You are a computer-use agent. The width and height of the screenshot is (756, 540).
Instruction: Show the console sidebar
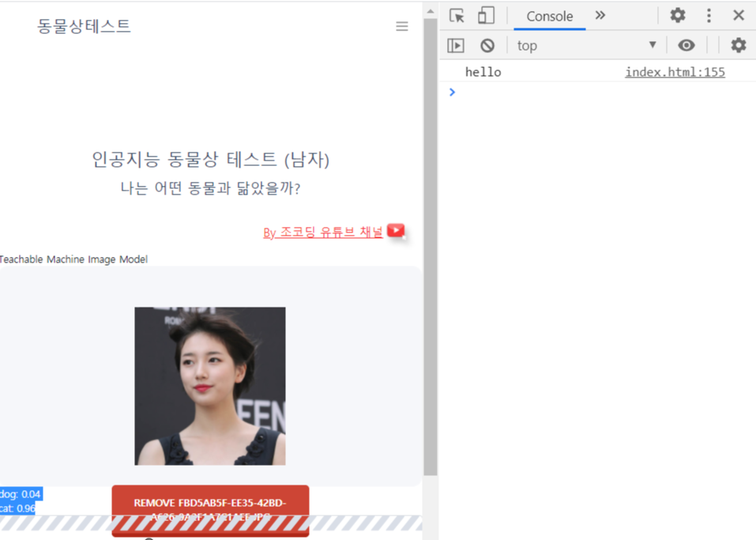point(456,45)
